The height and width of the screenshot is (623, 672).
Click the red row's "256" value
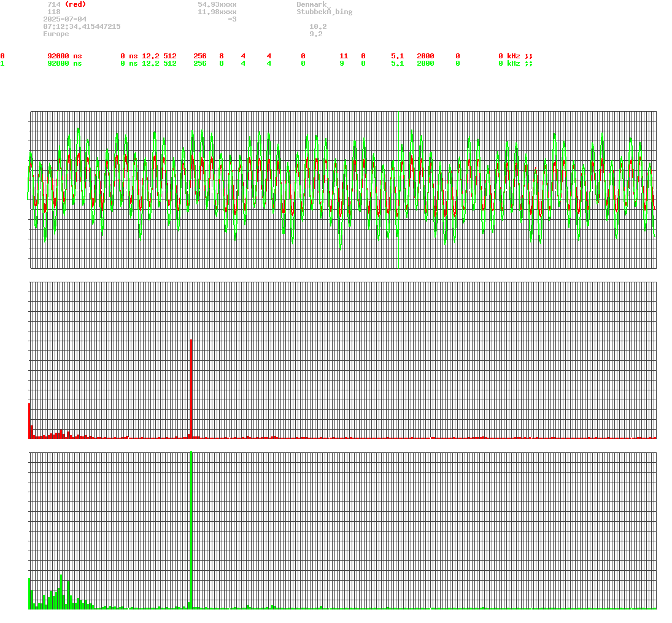199,56
